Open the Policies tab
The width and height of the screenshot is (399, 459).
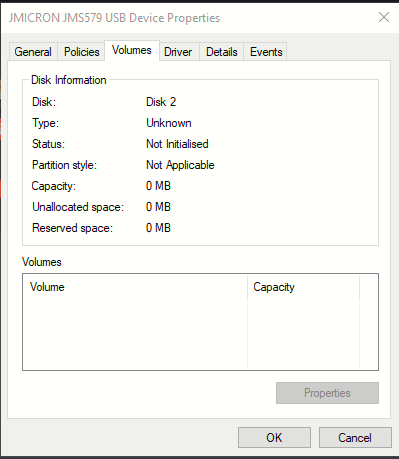point(82,52)
